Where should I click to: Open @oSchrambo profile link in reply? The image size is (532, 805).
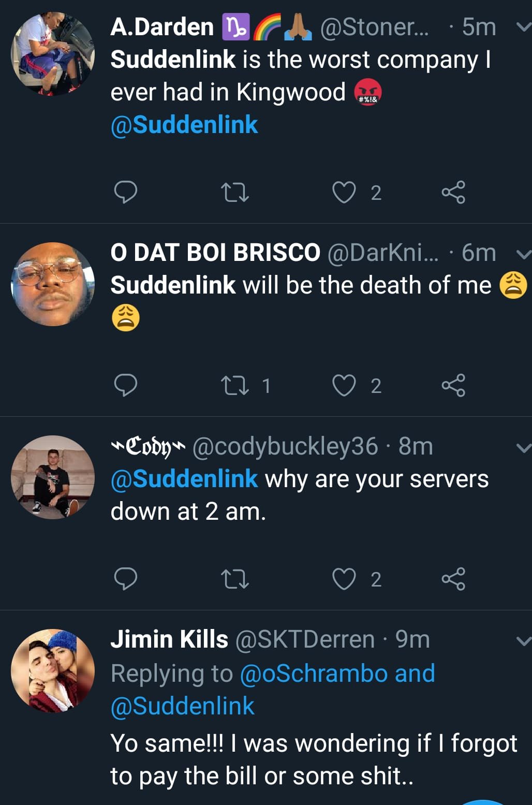314,674
